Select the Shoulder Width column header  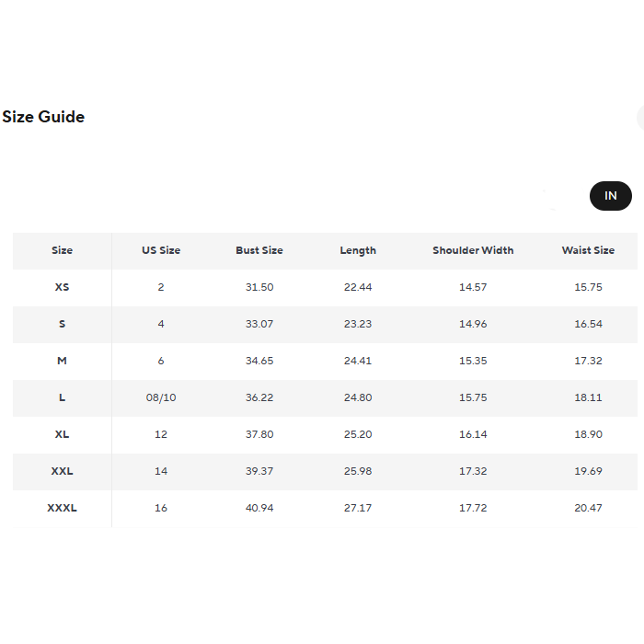(473, 250)
